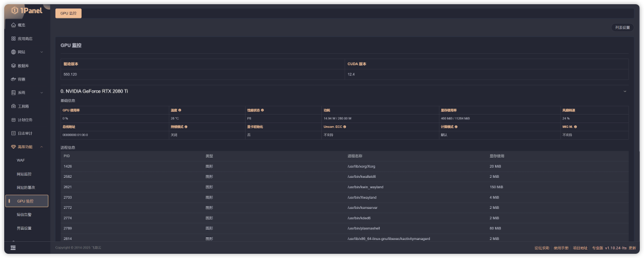Click the PID 1426 cell
The width and height of the screenshot is (644, 258).
tap(68, 166)
